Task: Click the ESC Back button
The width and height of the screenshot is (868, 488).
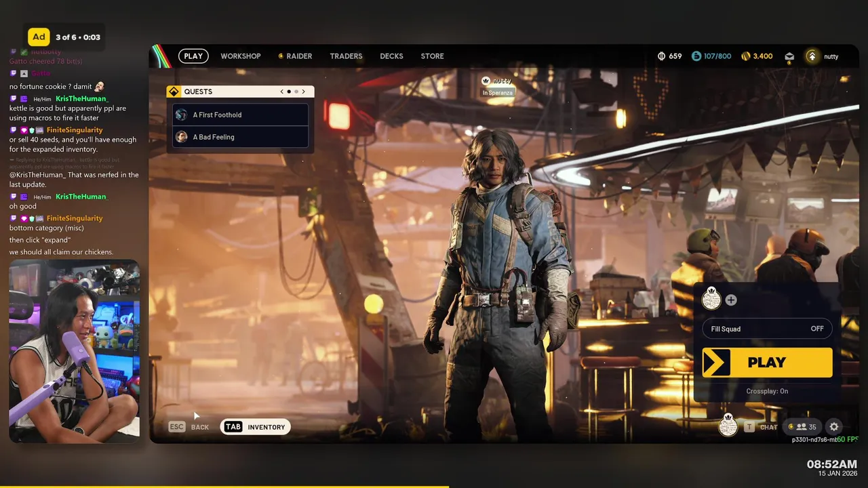Action: point(189,427)
